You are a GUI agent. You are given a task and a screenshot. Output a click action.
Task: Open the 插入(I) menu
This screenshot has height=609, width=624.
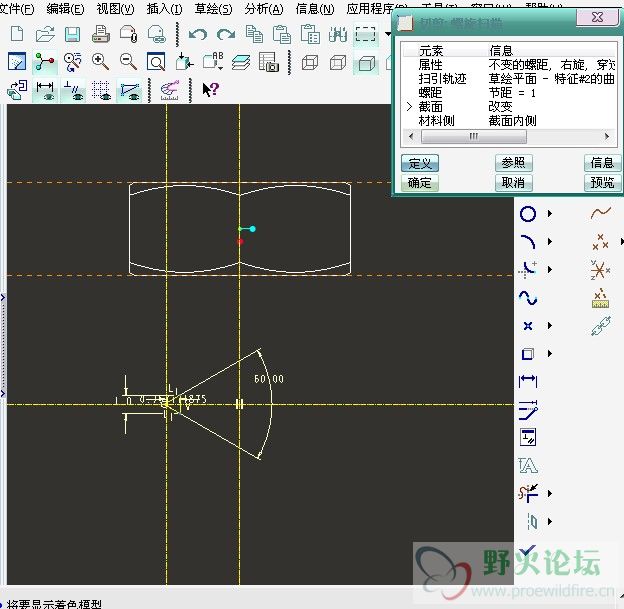tap(164, 8)
